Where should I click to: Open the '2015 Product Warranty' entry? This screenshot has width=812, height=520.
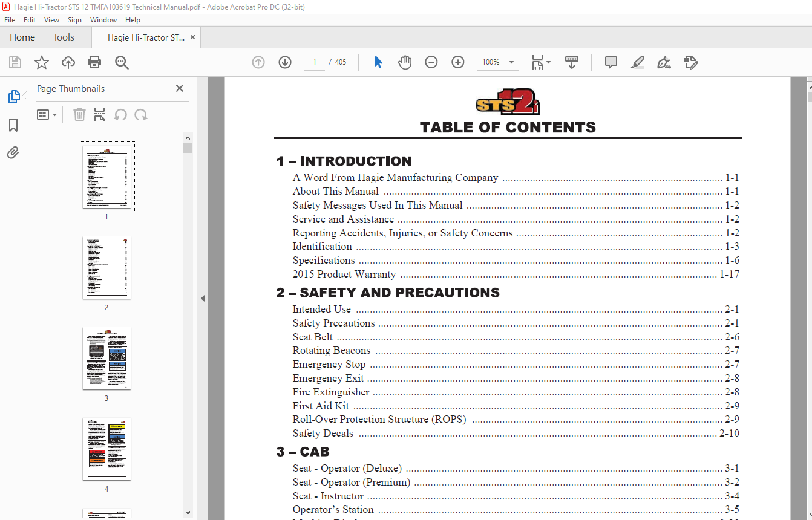[x=344, y=275]
